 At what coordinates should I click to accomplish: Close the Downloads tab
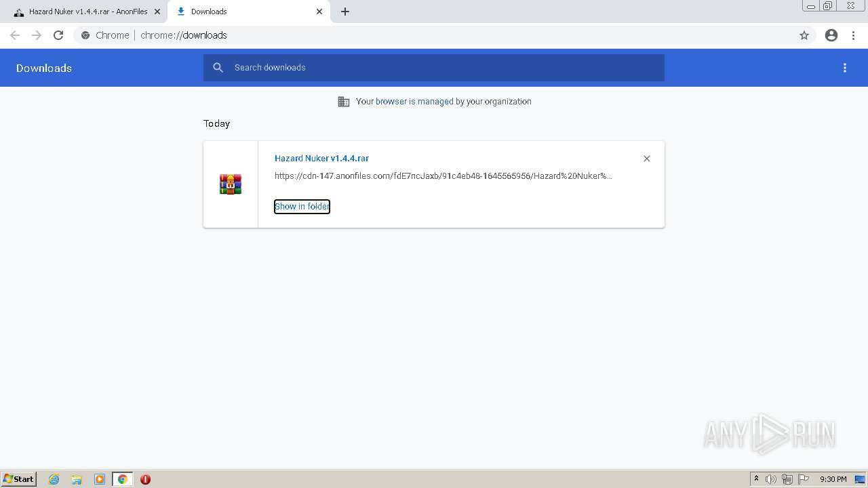coord(319,12)
